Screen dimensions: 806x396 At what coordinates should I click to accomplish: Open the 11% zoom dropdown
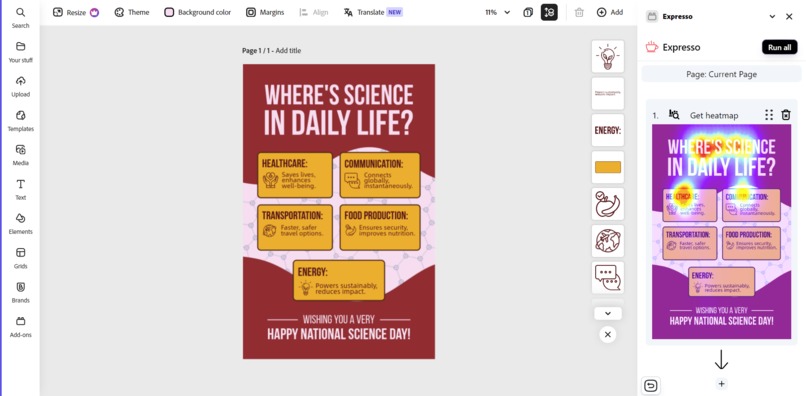[498, 12]
